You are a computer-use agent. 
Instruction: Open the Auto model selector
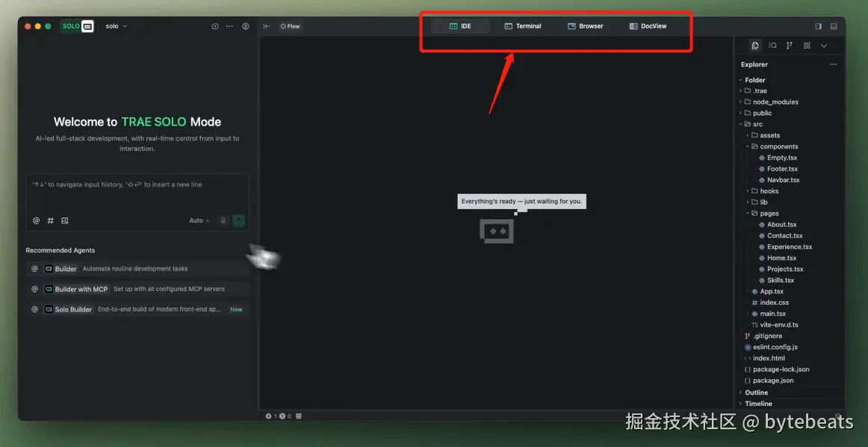[199, 220]
